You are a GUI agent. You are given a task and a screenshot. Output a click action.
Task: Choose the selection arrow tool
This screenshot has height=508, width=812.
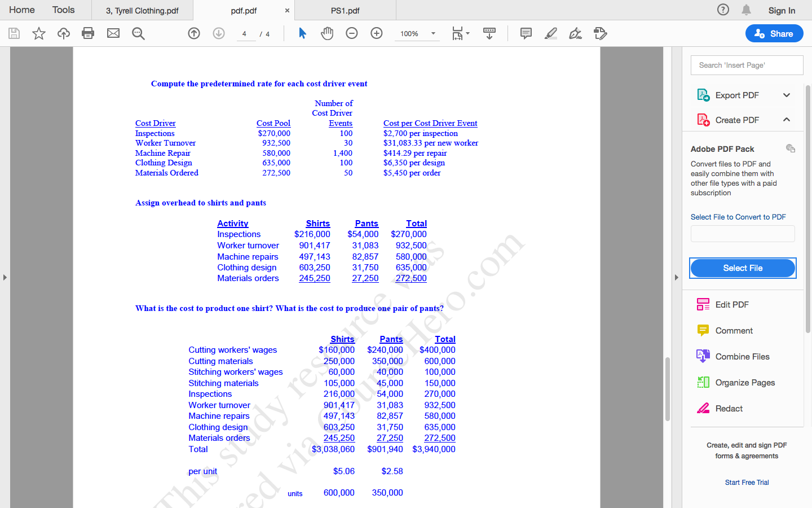tap(303, 33)
